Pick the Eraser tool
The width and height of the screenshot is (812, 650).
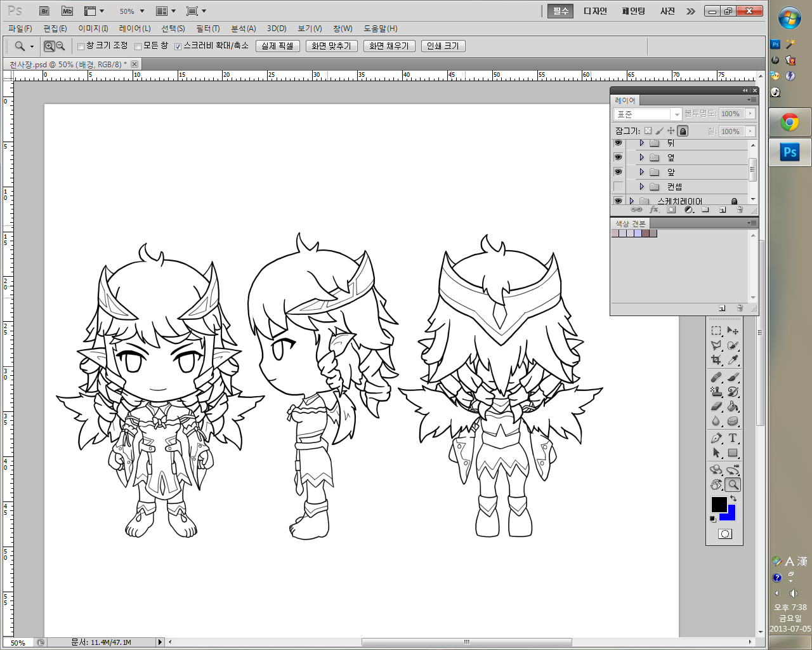[716, 406]
